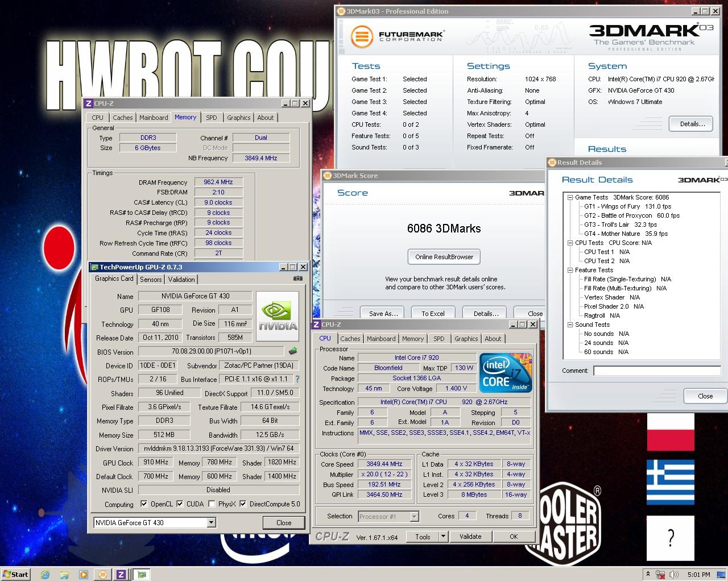
Task: Click the 3DMark Score window title icon
Action: pyautogui.click(x=328, y=176)
